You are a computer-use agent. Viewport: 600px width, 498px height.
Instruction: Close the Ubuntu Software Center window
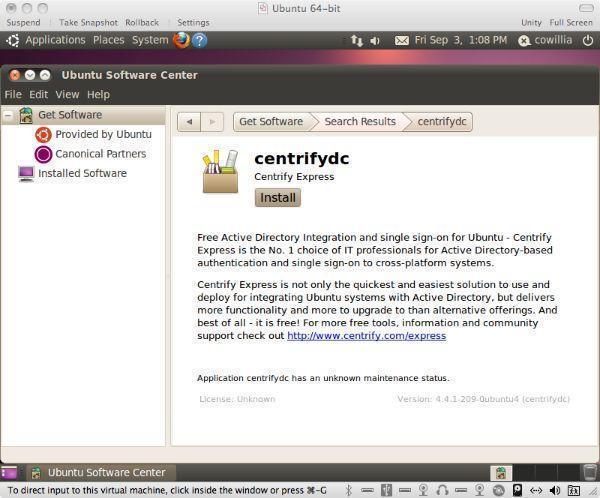[x=15, y=75]
